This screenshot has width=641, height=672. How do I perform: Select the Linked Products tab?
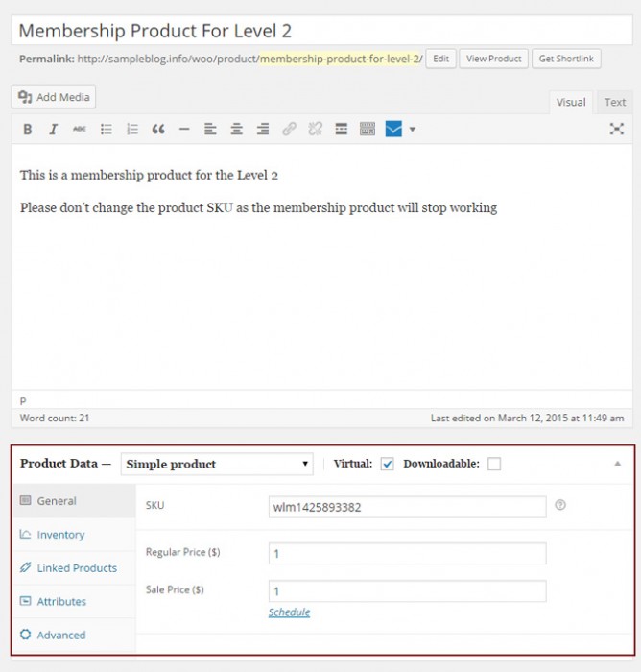tap(77, 568)
